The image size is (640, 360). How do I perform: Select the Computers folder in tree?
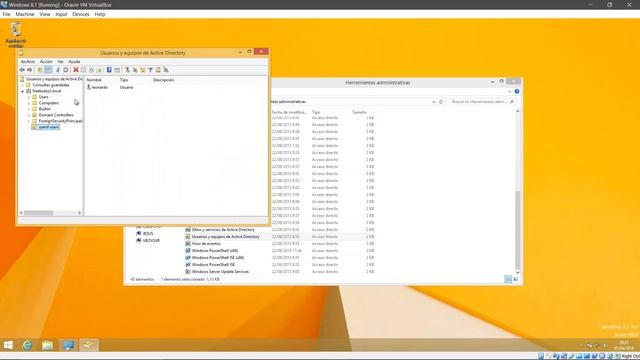[49, 103]
